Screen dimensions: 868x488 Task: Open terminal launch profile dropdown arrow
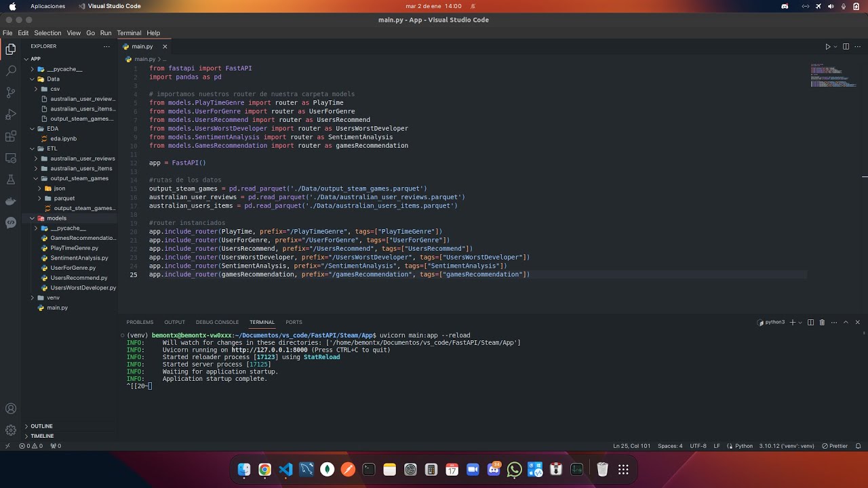(800, 323)
